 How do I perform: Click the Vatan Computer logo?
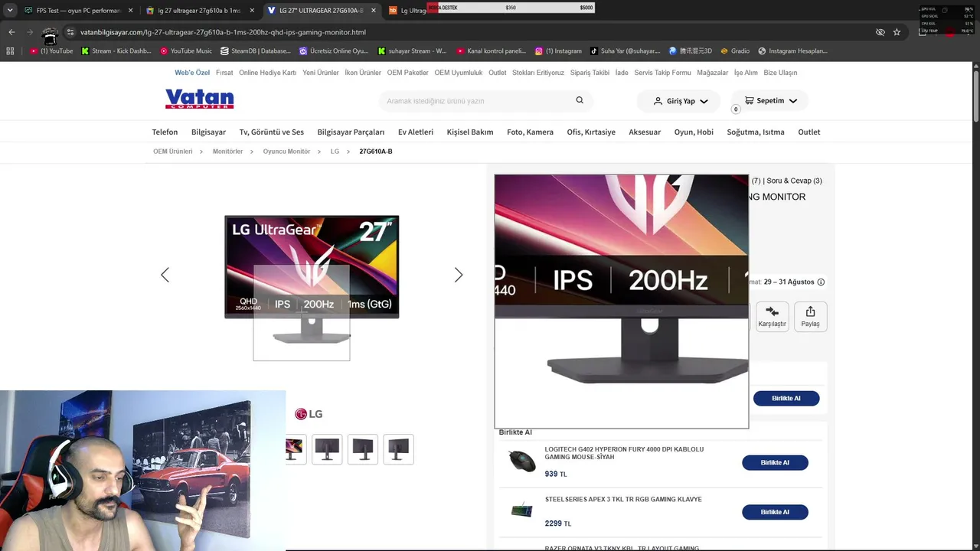199,99
